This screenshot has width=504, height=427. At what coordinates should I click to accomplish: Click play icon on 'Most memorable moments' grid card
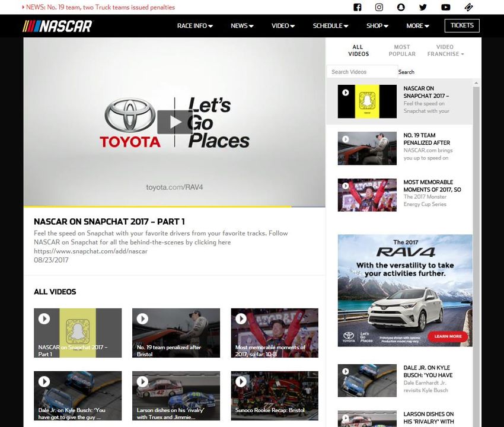tap(241, 318)
